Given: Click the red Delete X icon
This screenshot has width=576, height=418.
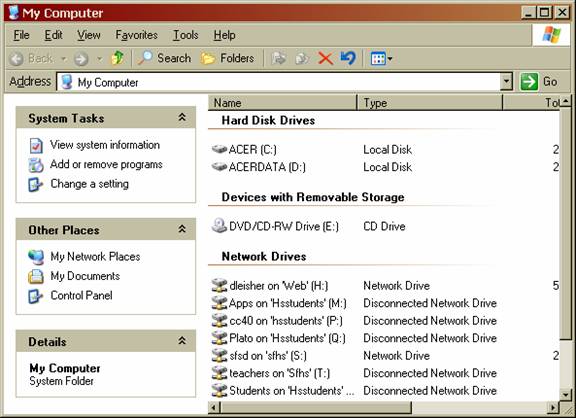Looking at the screenshot, I should click(x=325, y=58).
